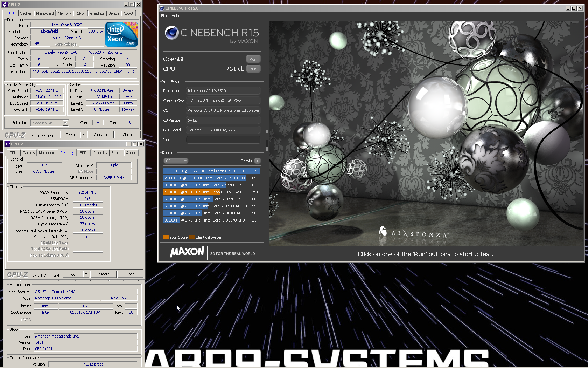Viewport: 588px width, 368px height.
Task: Select ranking row Core i5-3317U 214
Action: [212, 220]
